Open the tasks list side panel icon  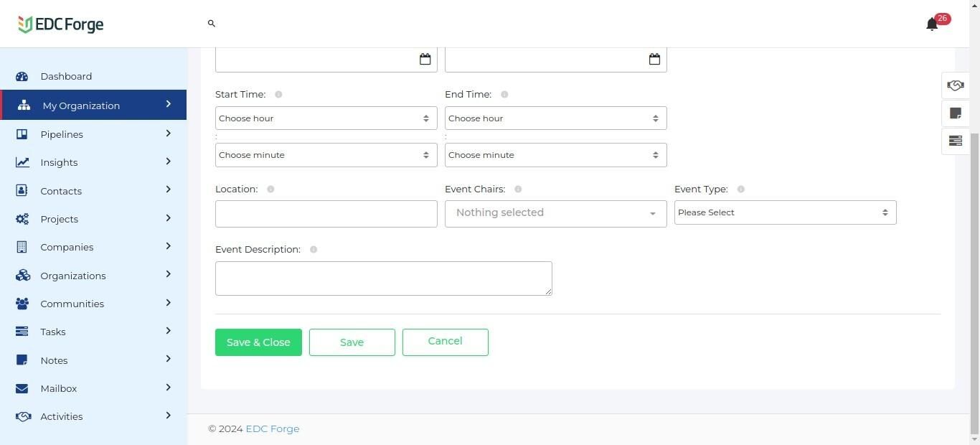click(955, 141)
